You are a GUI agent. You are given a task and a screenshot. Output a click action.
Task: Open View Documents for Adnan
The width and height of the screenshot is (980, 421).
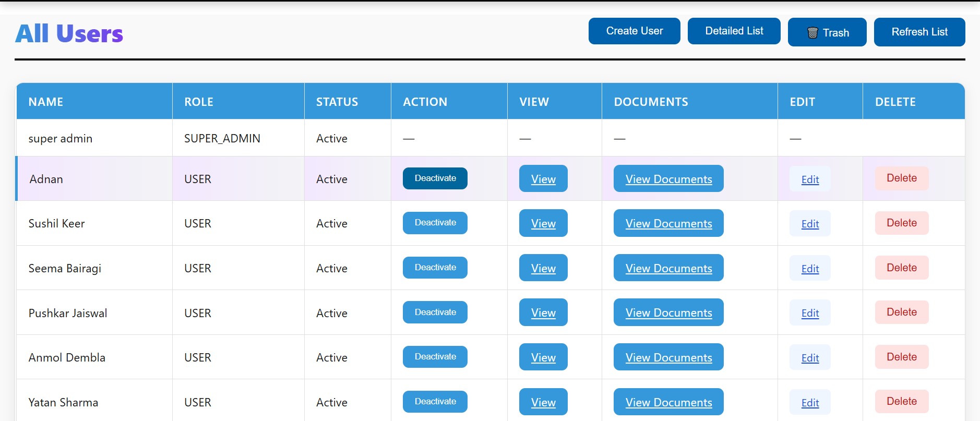[x=668, y=178]
